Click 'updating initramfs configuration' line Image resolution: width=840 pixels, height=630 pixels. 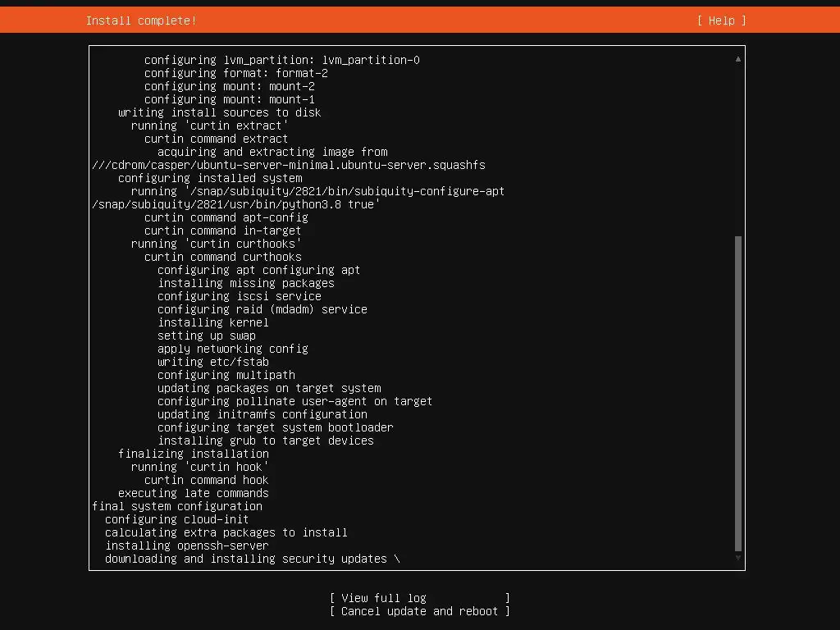point(262,414)
